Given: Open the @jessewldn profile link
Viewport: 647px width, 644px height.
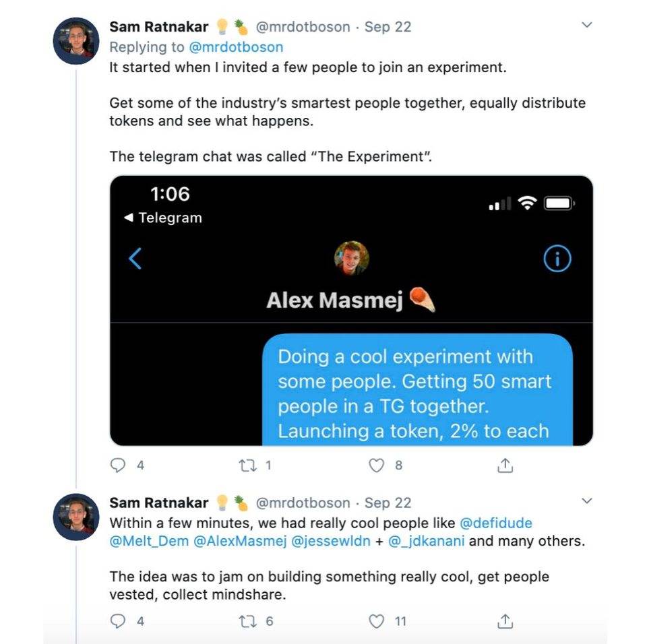Looking at the screenshot, I should click(x=330, y=542).
